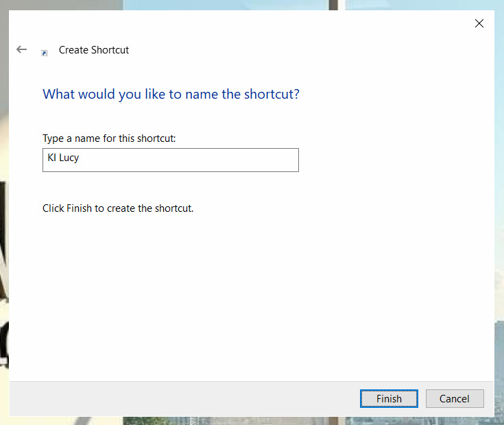Click the Type a name for this shortcut label

pos(109,138)
